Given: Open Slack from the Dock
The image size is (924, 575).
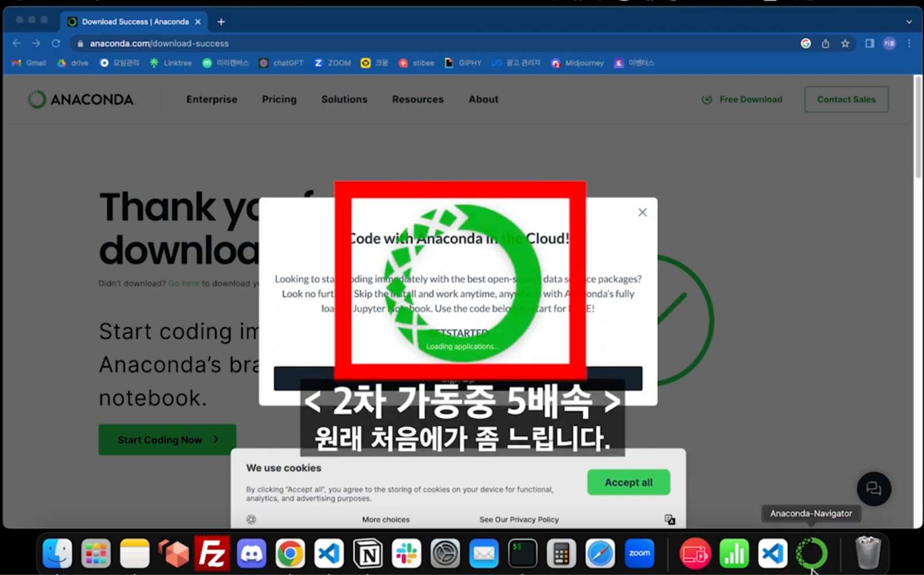Looking at the screenshot, I should tap(407, 554).
